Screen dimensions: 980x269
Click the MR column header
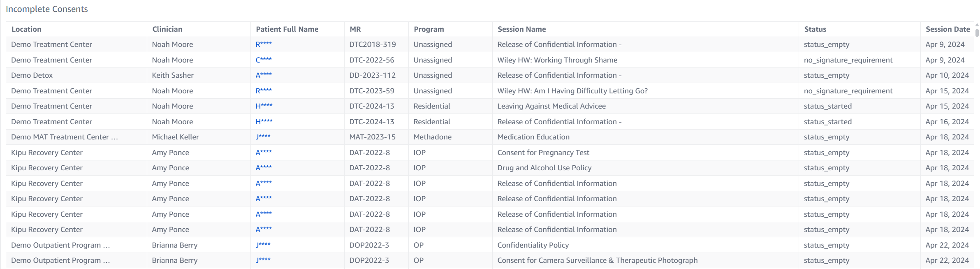pos(355,29)
